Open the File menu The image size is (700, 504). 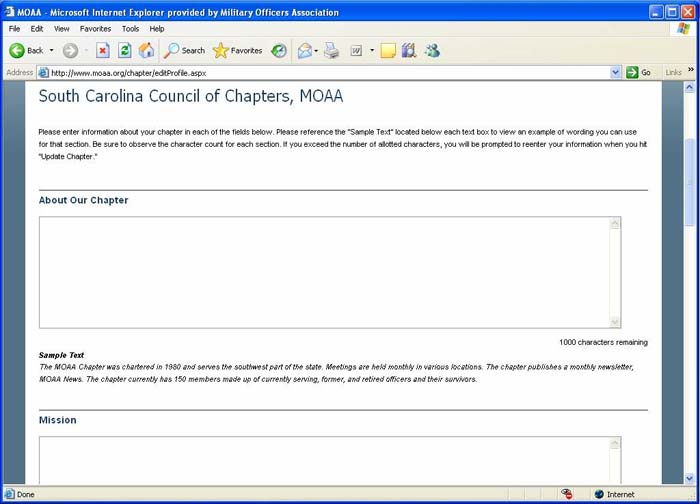click(14, 29)
